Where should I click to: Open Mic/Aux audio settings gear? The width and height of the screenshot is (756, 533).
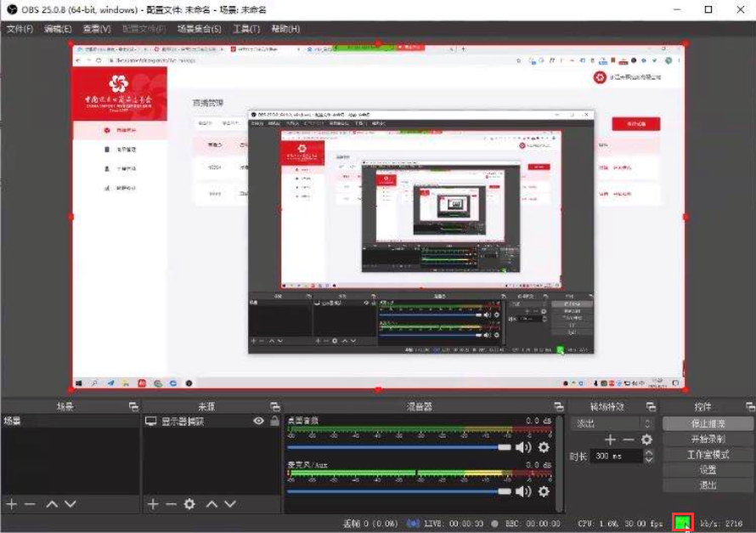[x=544, y=491]
